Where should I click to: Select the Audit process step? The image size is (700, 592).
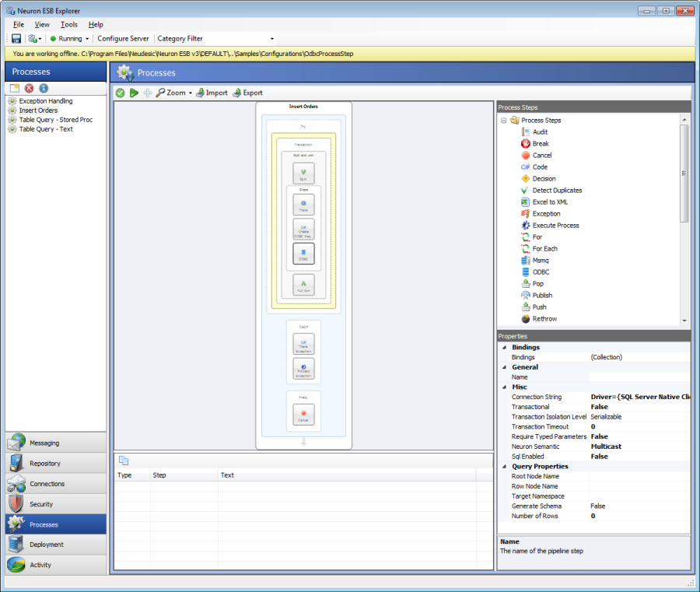tap(534, 132)
